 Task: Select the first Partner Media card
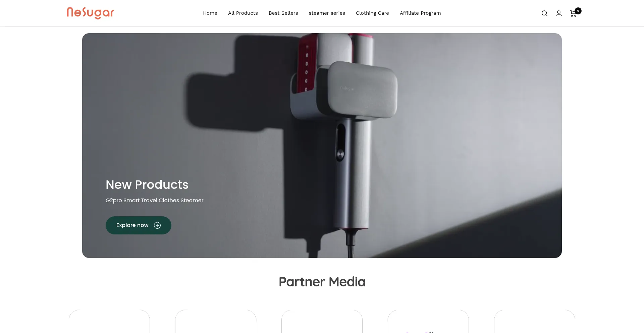coord(109,322)
